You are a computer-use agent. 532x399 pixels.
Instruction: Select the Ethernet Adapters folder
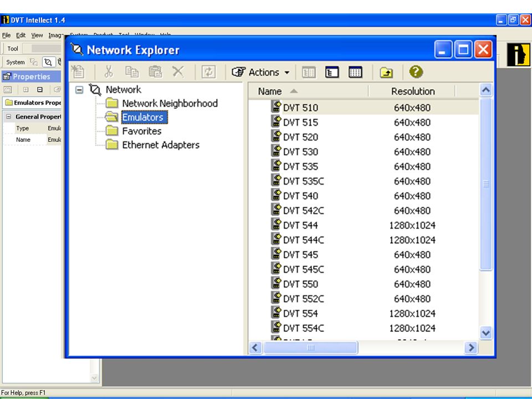(161, 145)
